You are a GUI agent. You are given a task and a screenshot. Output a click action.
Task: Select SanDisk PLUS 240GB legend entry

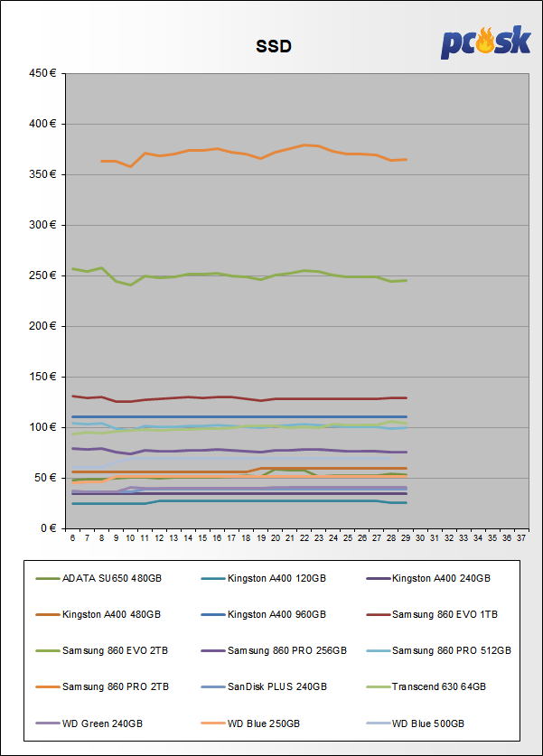coord(264,686)
